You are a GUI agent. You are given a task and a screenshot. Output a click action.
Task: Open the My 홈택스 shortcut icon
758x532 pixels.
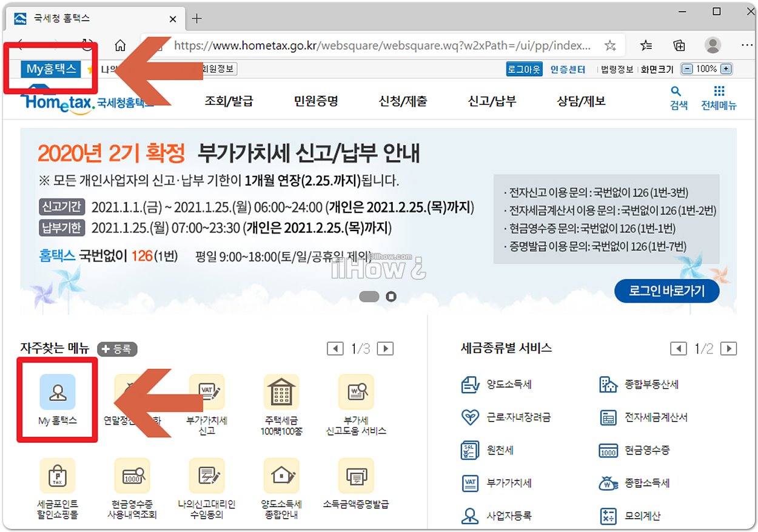click(x=58, y=392)
